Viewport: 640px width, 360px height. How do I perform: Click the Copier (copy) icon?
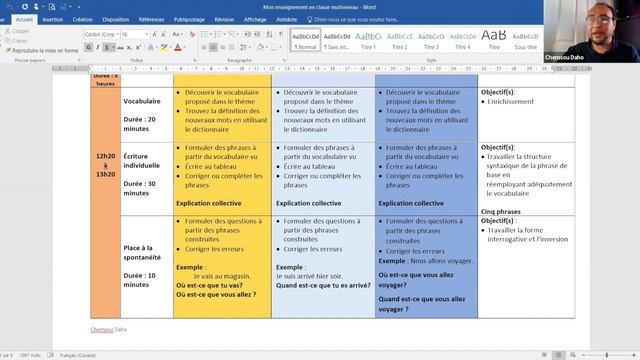7,40
